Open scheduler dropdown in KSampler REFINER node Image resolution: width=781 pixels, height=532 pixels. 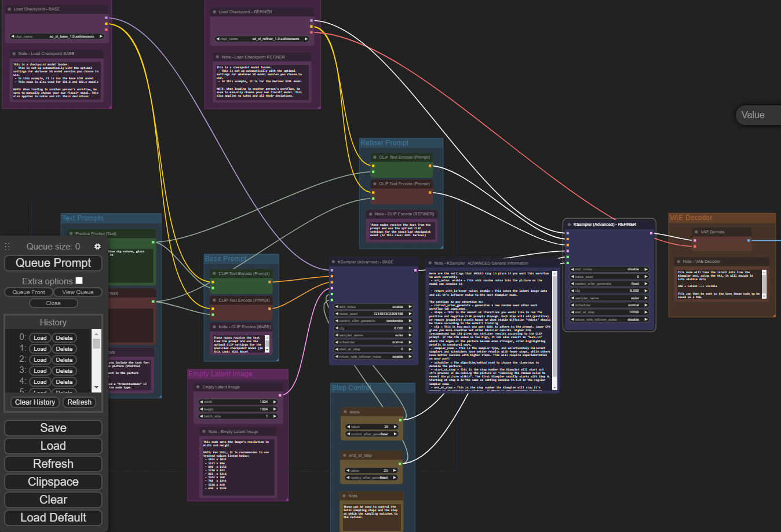[608, 305]
